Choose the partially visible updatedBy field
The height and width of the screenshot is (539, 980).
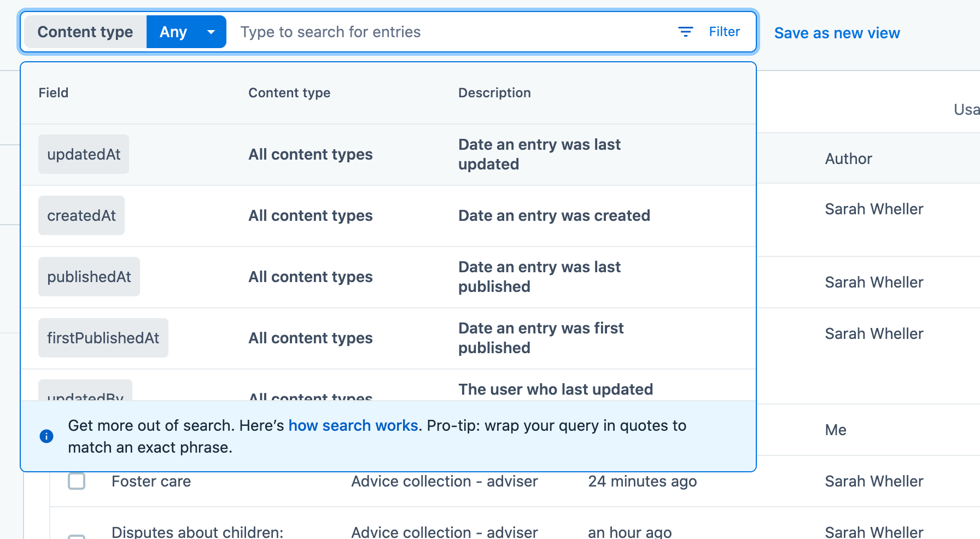click(85, 392)
